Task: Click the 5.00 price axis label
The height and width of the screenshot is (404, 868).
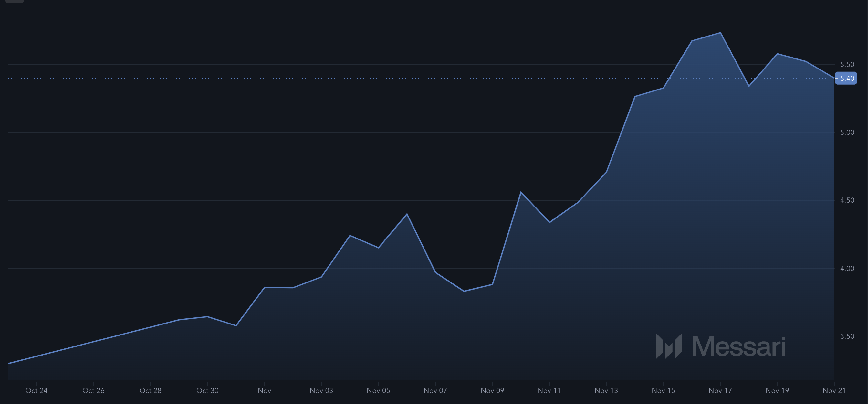Action: click(x=847, y=132)
